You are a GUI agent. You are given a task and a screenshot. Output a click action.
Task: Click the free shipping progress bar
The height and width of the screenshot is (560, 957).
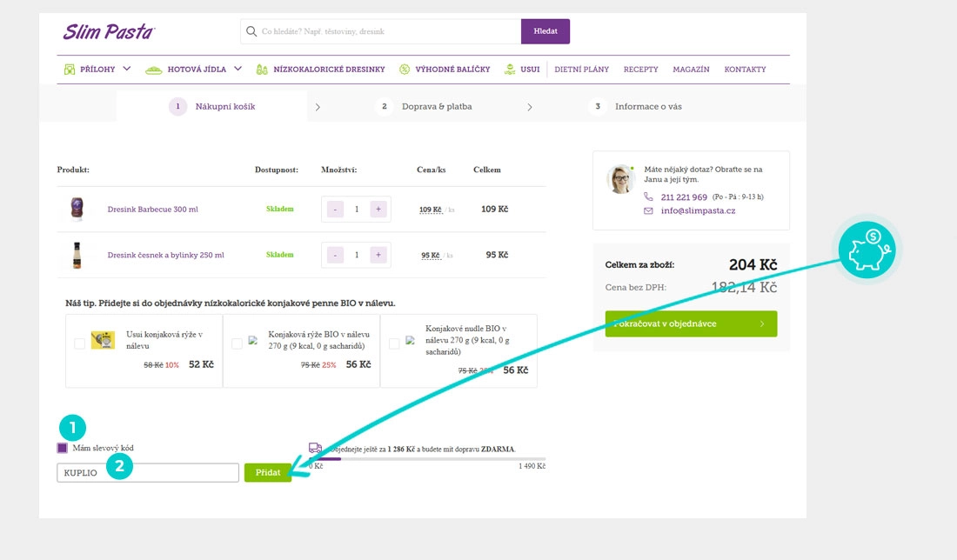(x=426, y=458)
